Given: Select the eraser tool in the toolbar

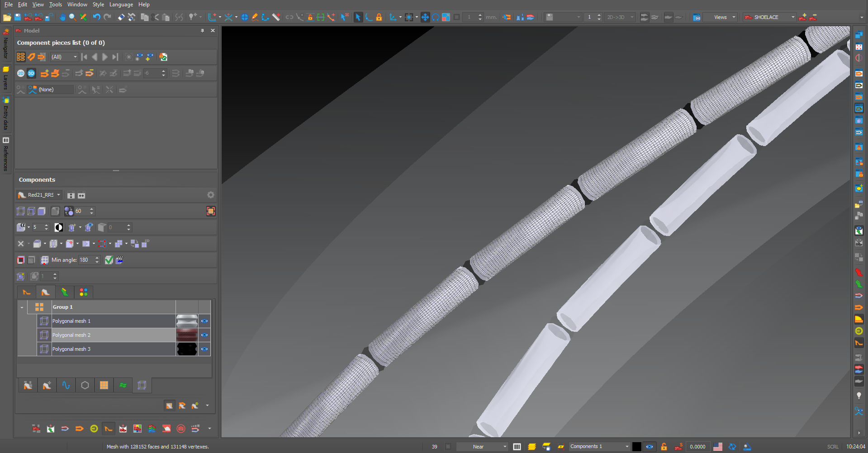Looking at the screenshot, I should tap(121, 17).
